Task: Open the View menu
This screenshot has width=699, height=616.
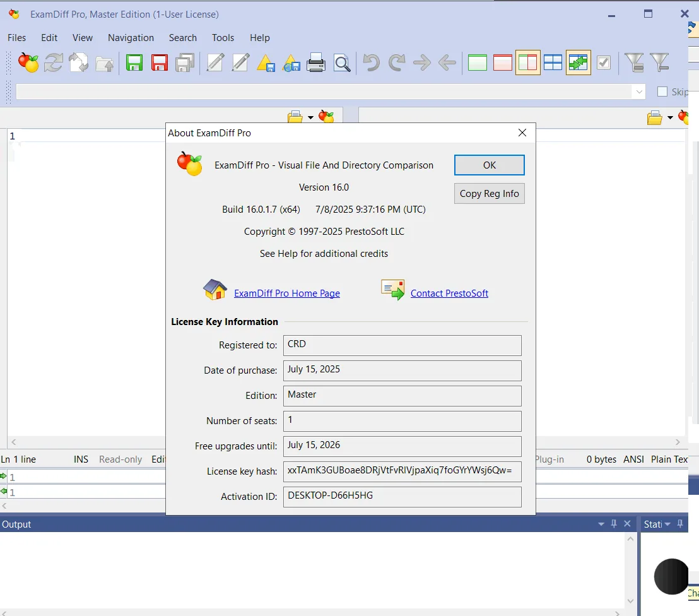Action: pyautogui.click(x=83, y=38)
